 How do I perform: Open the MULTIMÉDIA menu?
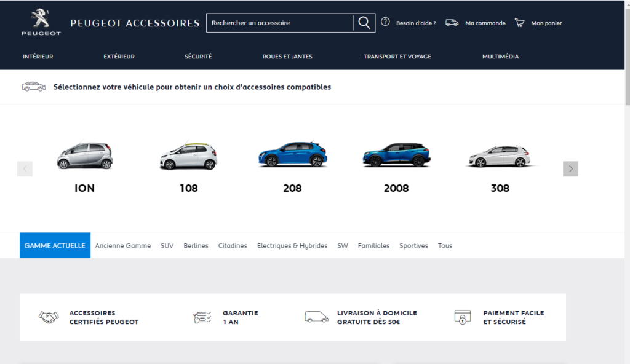(500, 57)
